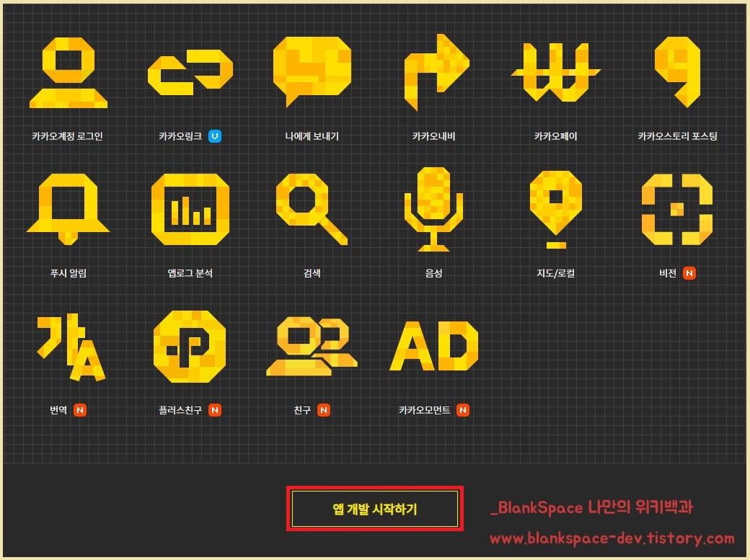Click the N badge next to 카카오모먼트

[463, 410]
